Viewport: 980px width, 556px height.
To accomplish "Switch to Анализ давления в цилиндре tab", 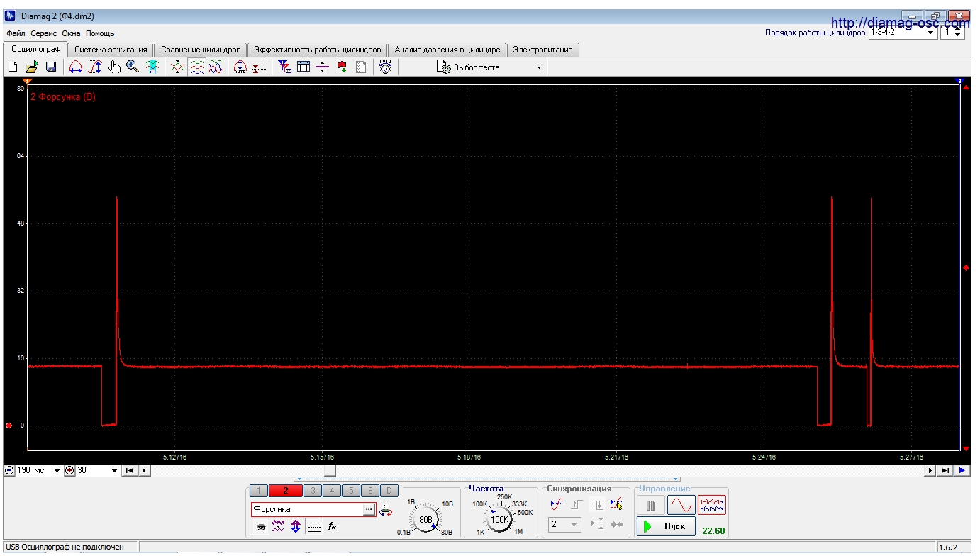I will (447, 50).
